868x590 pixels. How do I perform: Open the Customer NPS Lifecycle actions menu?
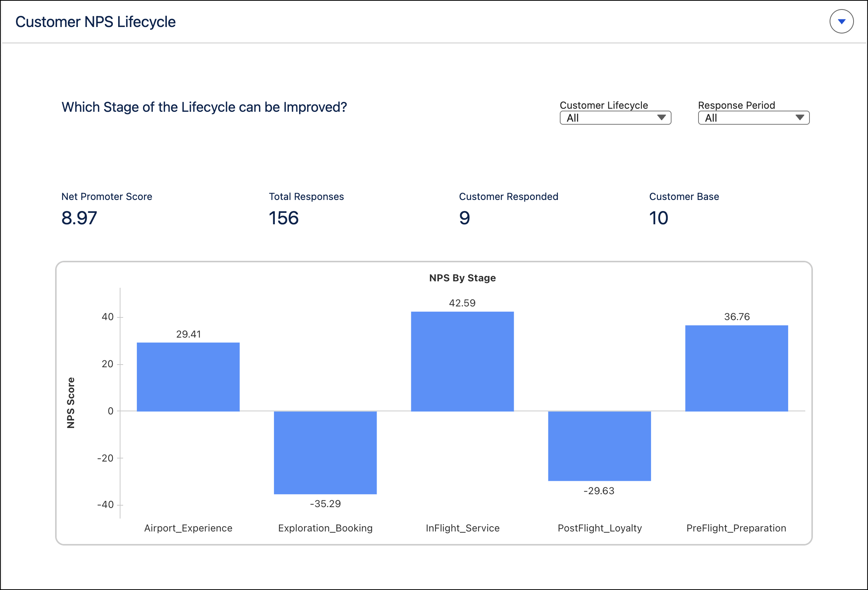[x=841, y=21]
